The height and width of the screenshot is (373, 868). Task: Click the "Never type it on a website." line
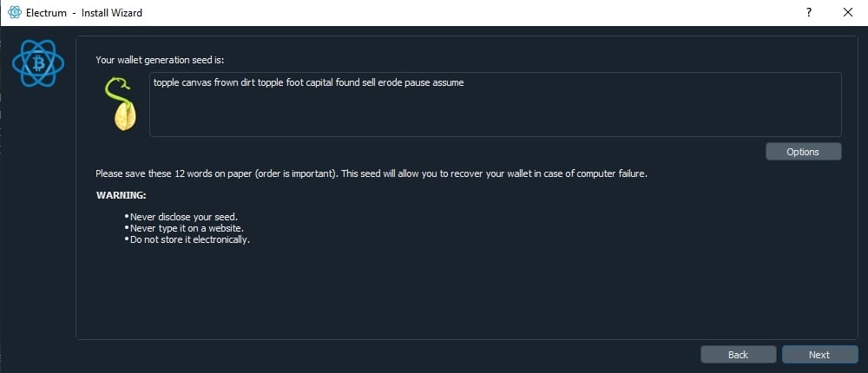187,228
